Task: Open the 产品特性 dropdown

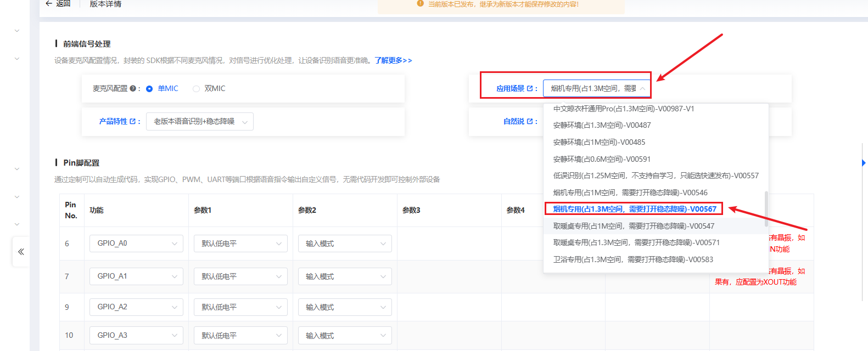Action: [x=200, y=121]
